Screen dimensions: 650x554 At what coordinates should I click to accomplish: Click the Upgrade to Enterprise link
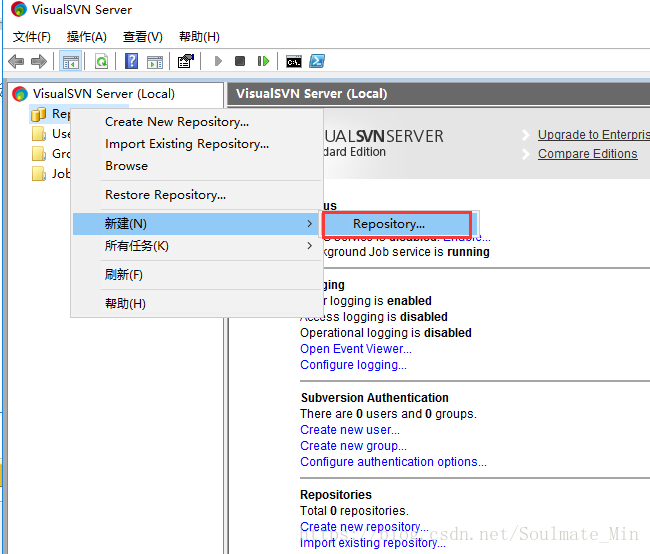pos(594,135)
